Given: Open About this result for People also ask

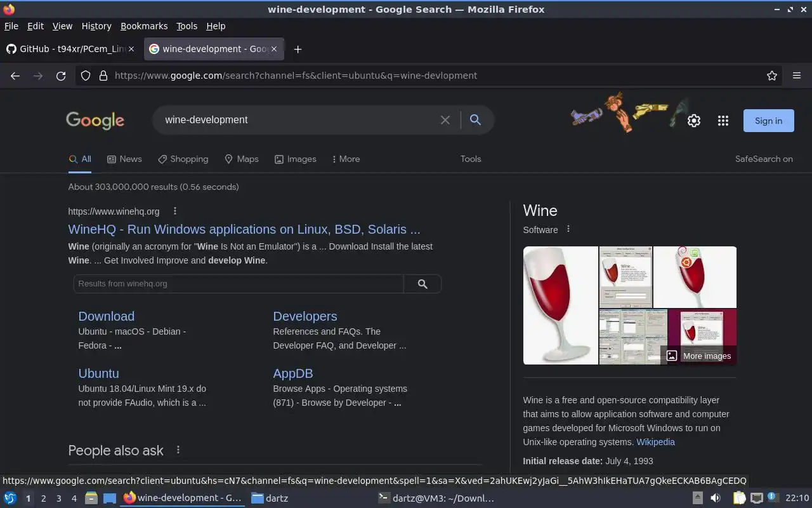Looking at the screenshot, I should (x=178, y=450).
